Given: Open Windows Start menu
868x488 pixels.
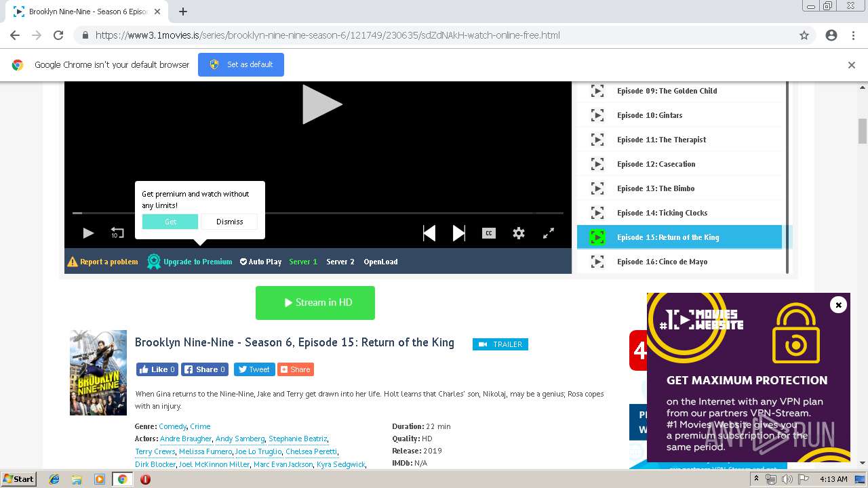Looking at the screenshot, I should click(18, 479).
